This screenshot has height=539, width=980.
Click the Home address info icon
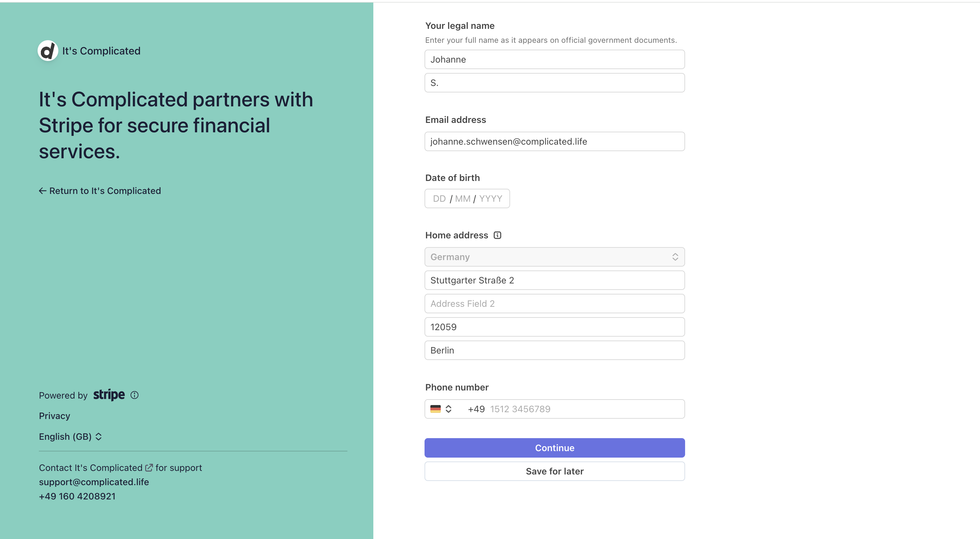tap(497, 235)
